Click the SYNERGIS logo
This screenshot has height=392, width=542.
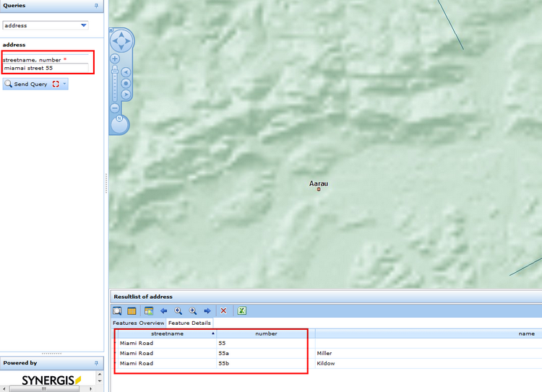tap(51, 380)
